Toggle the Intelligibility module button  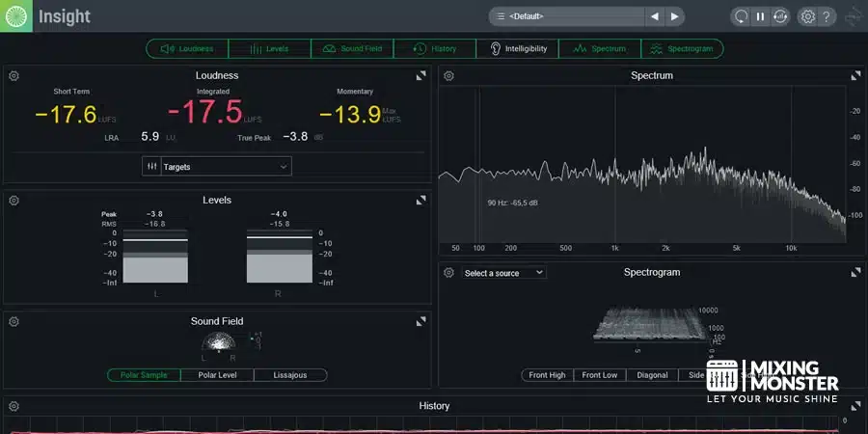pyautogui.click(x=518, y=48)
